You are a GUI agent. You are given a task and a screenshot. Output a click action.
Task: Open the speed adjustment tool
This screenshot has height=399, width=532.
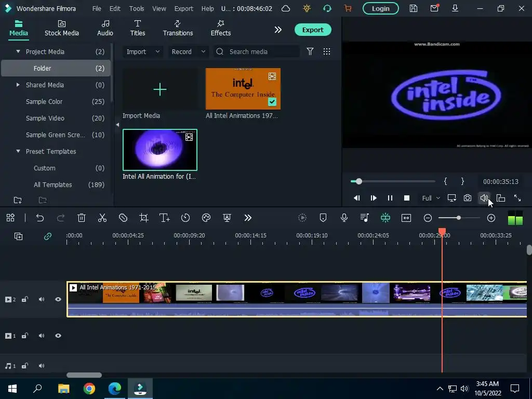pos(185,218)
